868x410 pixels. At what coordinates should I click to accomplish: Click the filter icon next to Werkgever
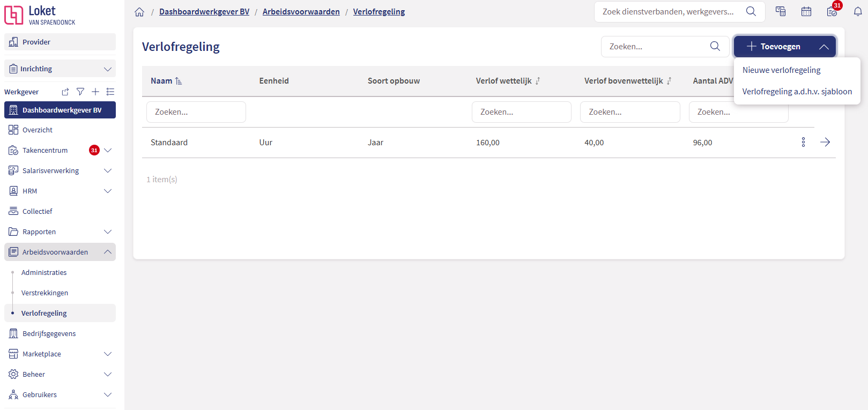pyautogui.click(x=80, y=92)
